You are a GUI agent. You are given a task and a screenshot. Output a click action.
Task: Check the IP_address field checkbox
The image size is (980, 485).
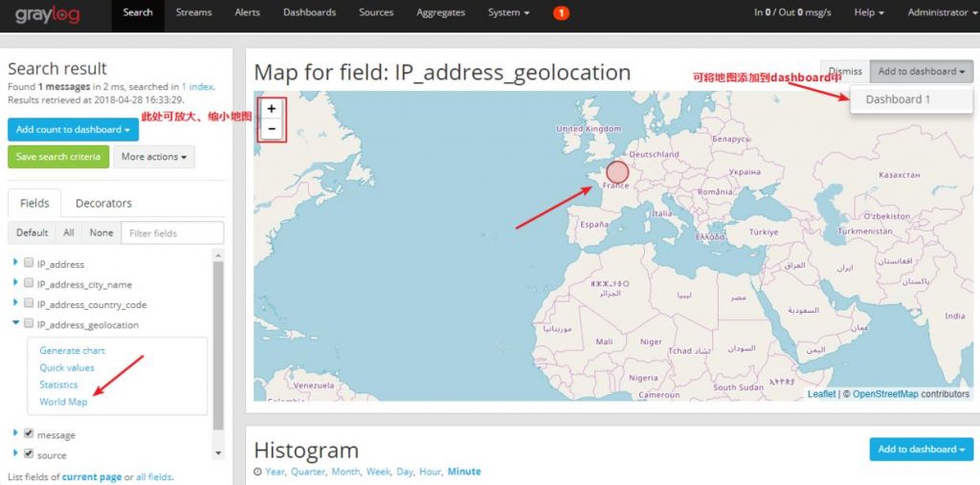tap(29, 263)
